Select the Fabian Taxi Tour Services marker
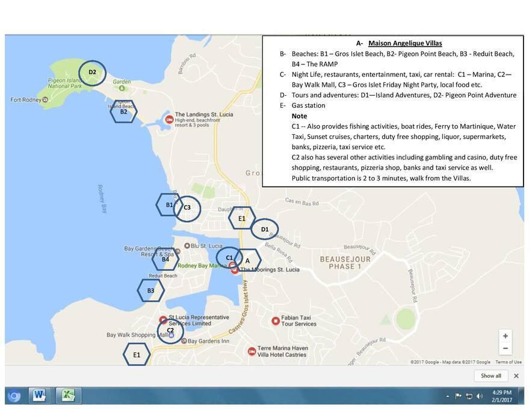 click(x=276, y=321)
